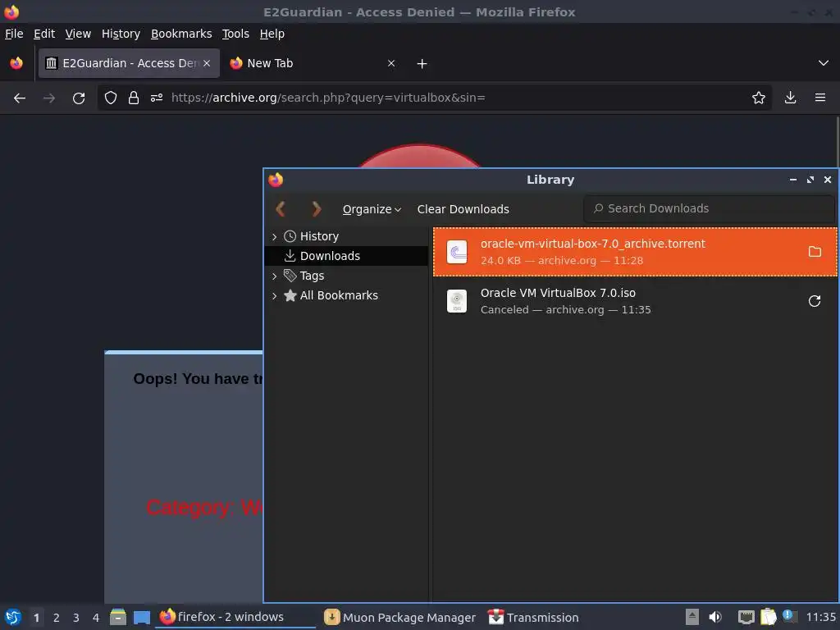Activate firefox 2 windows taskbar entry
Screen dimensions: 840x630
pos(235,617)
